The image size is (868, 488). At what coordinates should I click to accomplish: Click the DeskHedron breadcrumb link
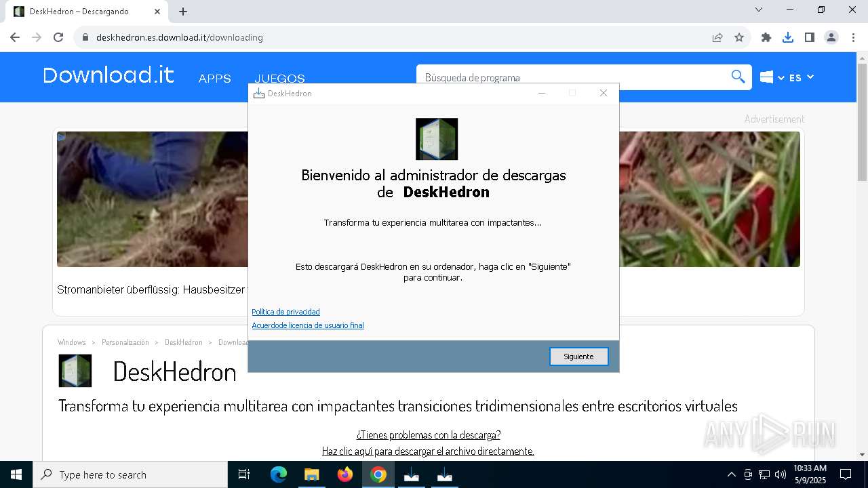tap(184, 342)
